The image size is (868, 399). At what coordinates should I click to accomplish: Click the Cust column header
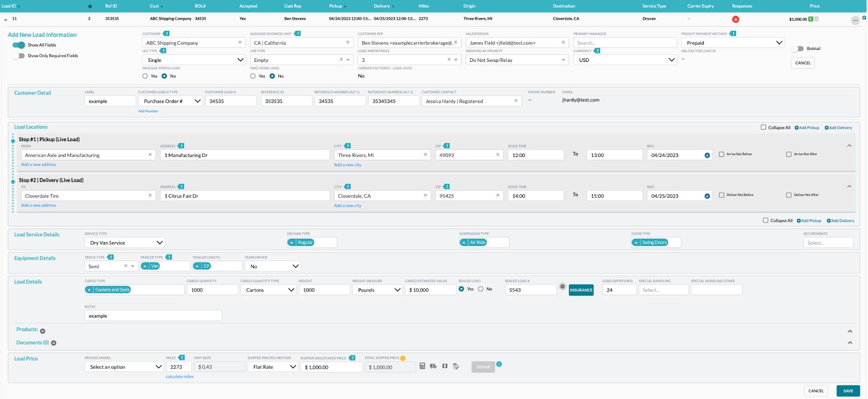(x=156, y=6)
